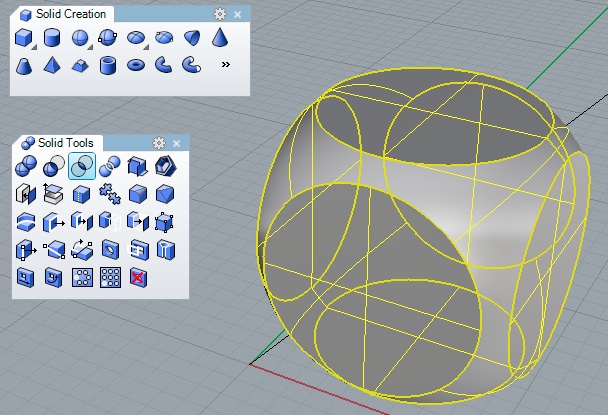Image resolution: width=608 pixels, height=415 pixels.
Task: Choose the Array Hole grid tool
Action: pyautogui.click(x=111, y=278)
